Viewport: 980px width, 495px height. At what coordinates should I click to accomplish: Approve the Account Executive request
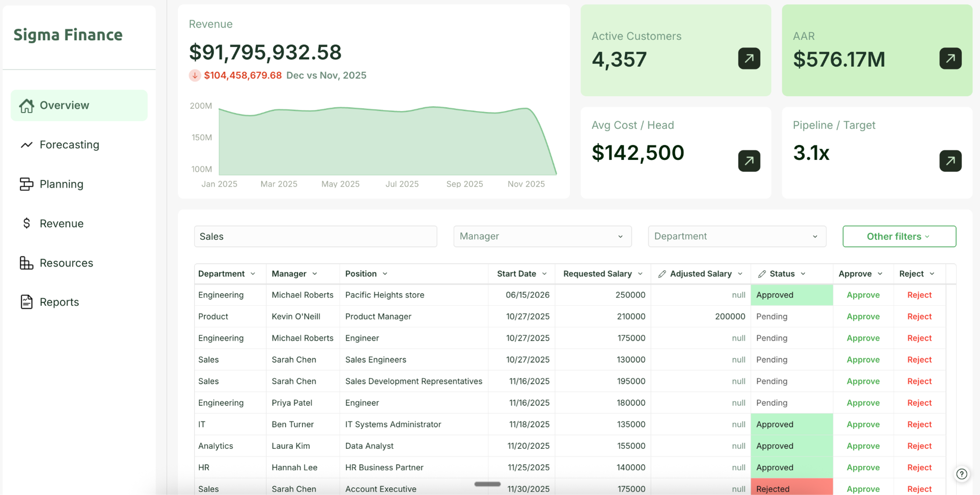[x=863, y=489]
